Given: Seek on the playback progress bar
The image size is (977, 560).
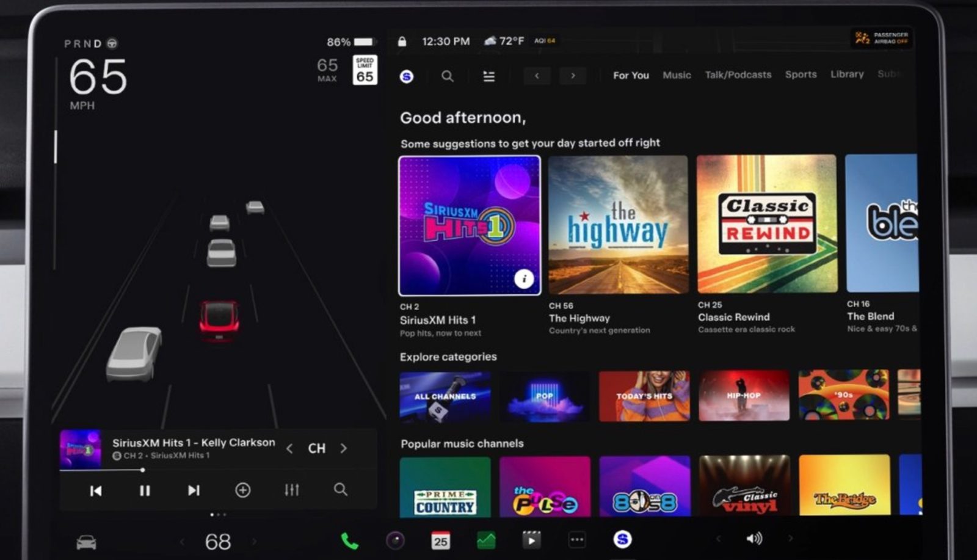Looking at the screenshot, I should coord(217,470).
